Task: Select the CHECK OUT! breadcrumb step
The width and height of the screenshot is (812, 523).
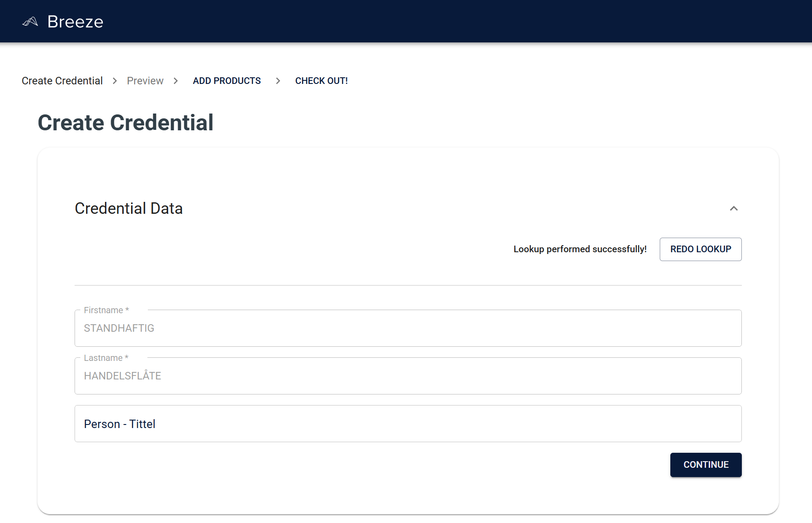Action: (321, 81)
